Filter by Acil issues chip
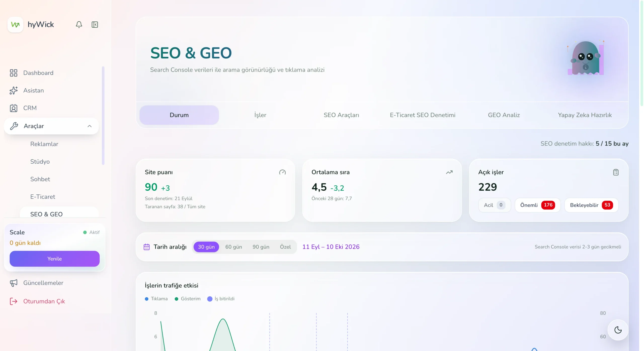Screen dimensions: 644x351 coord(495,205)
